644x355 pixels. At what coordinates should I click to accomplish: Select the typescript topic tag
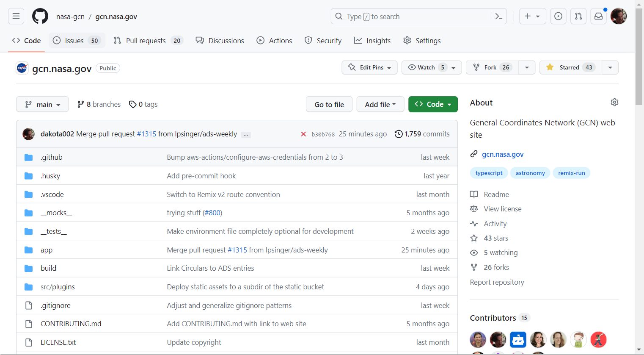tap(489, 173)
